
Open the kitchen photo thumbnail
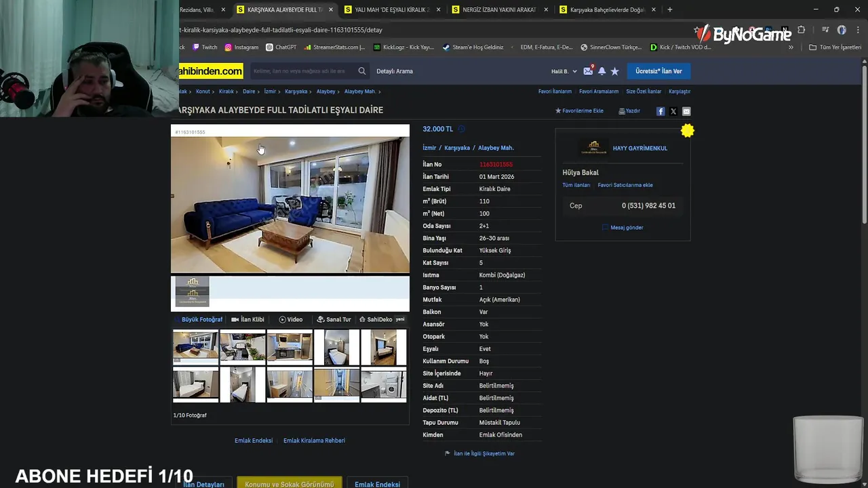[x=290, y=347]
